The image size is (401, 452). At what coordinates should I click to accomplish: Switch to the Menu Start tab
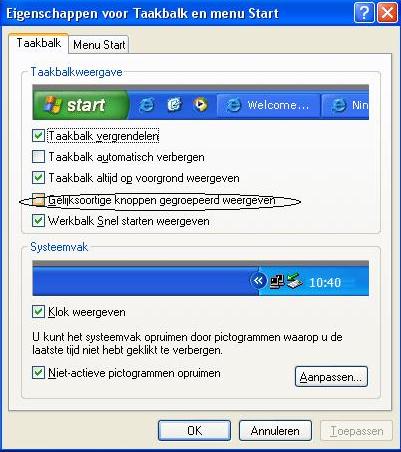pyautogui.click(x=99, y=45)
